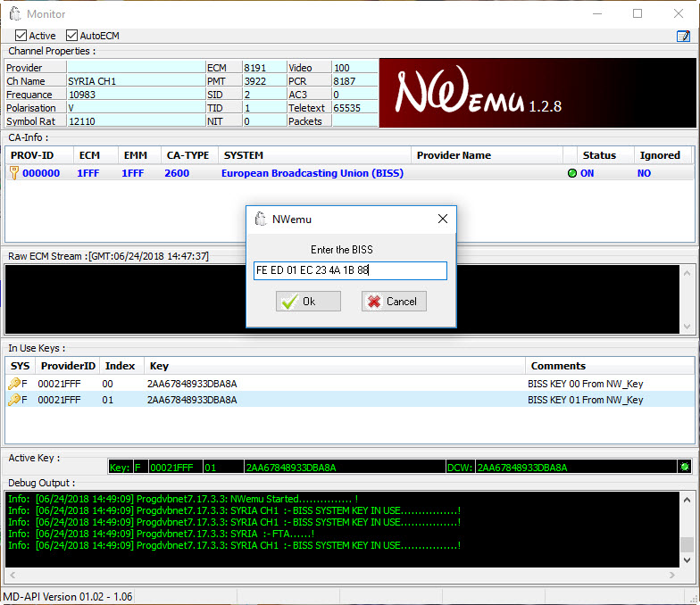Select the key row with Index 01

[350, 400]
